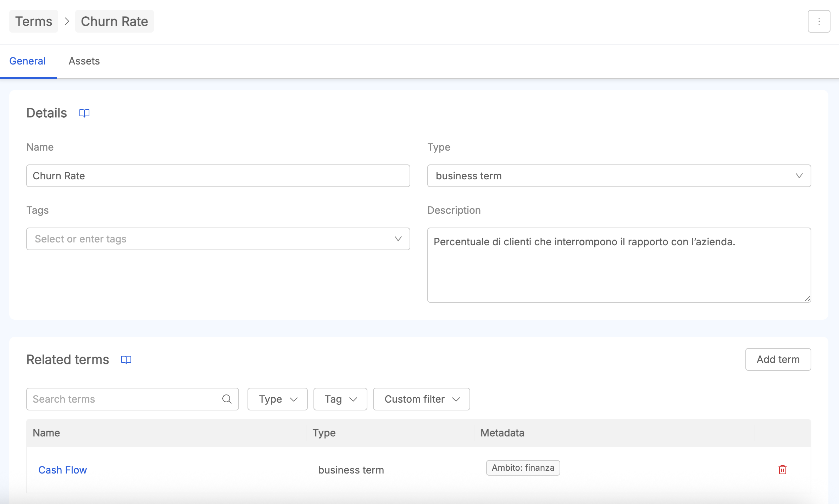Click the search magnifier icon

pyautogui.click(x=227, y=399)
